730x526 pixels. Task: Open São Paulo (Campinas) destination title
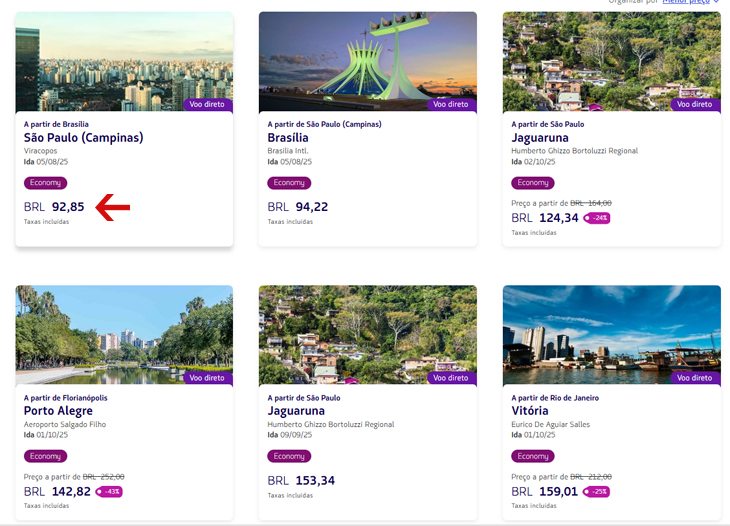point(84,138)
